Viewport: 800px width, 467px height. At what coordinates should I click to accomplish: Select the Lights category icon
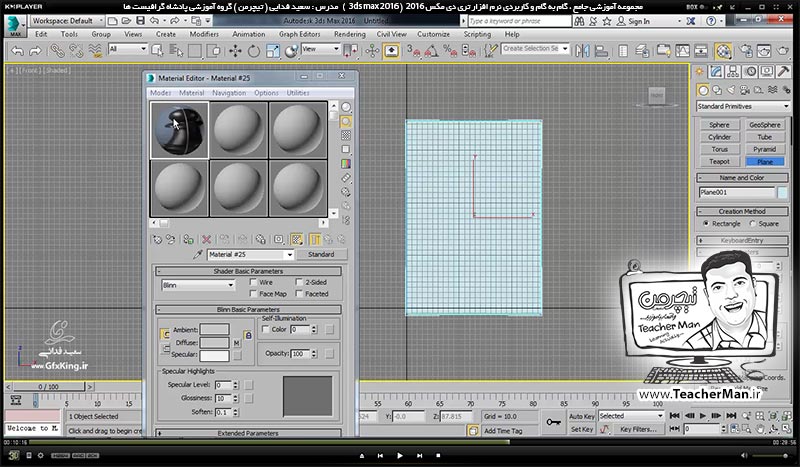[x=731, y=90]
